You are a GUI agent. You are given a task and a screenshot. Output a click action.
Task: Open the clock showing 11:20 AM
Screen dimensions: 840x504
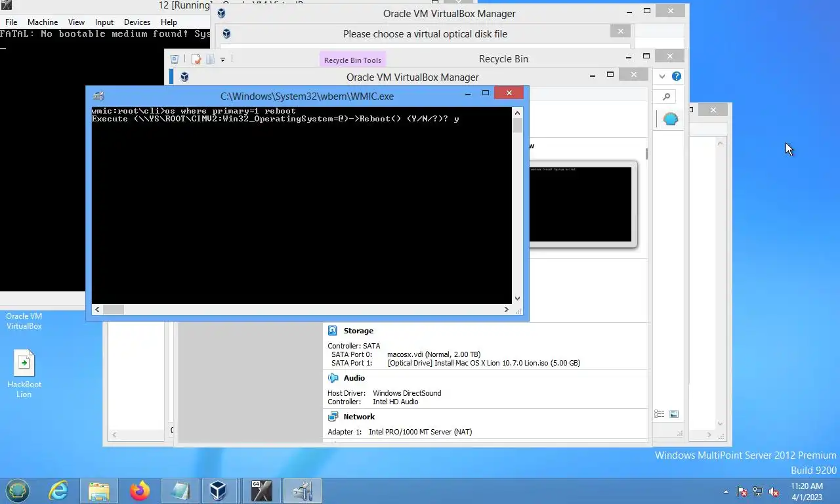pos(807,492)
